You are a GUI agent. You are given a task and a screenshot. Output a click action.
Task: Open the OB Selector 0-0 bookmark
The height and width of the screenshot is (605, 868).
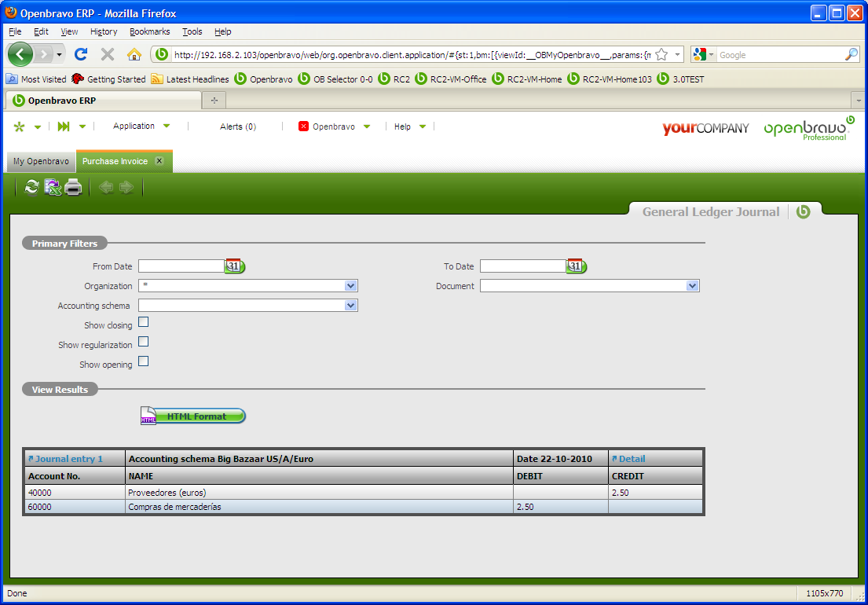click(x=335, y=79)
